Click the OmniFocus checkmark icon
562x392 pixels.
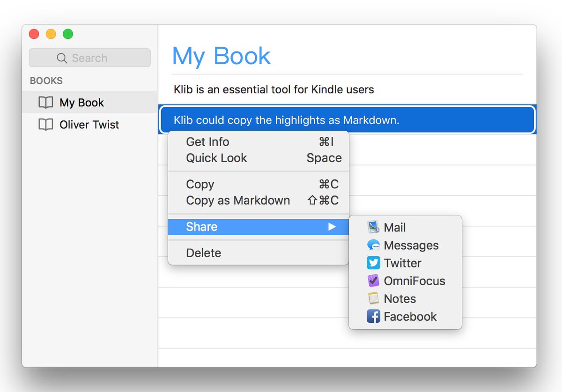374,281
